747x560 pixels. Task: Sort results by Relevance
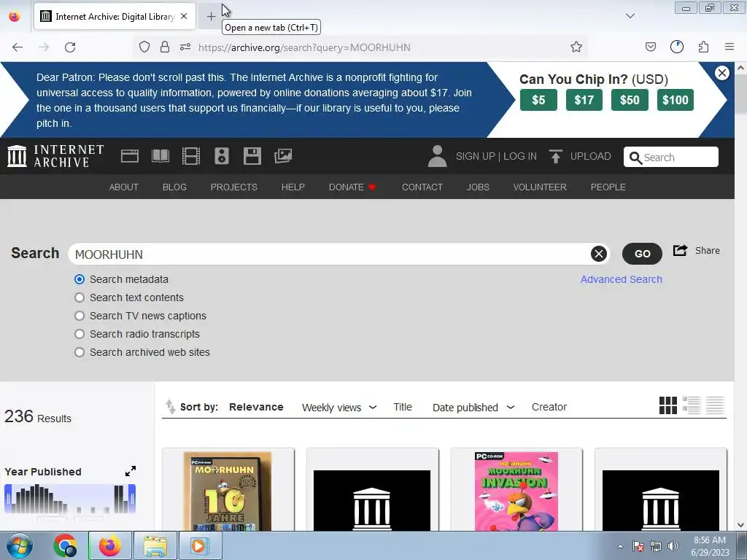click(256, 407)
